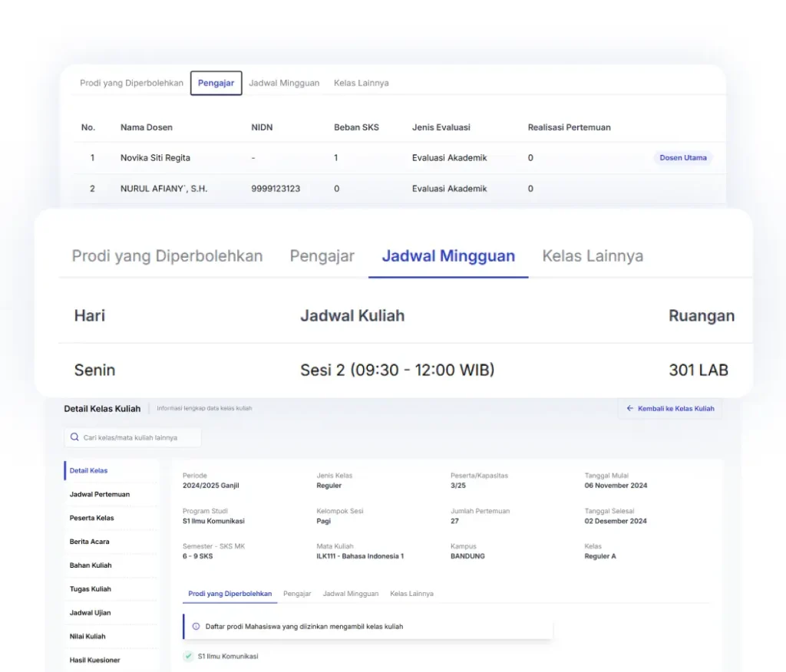Click the NURUL AFIANY`, S.H. lecturer row

tap(163, 189)
